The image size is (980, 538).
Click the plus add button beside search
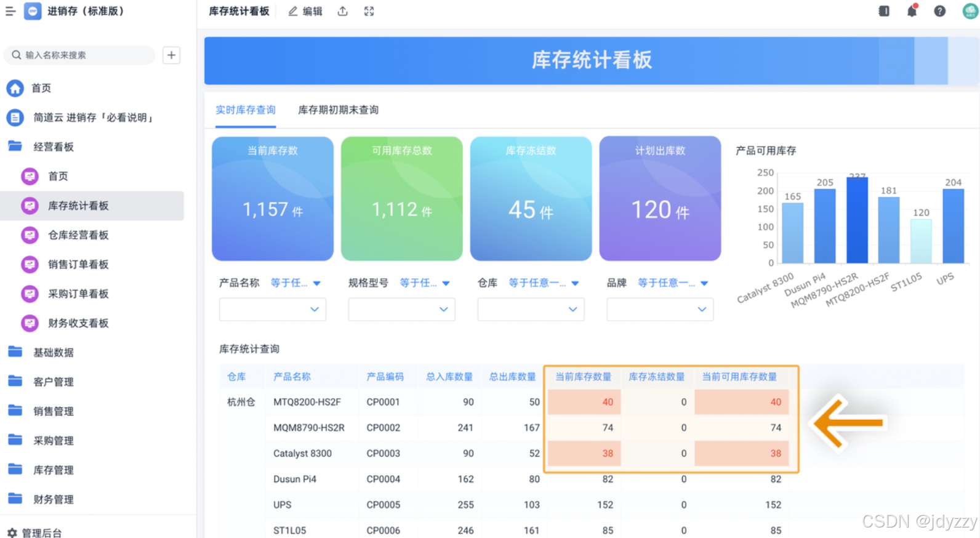click(172, 55)
